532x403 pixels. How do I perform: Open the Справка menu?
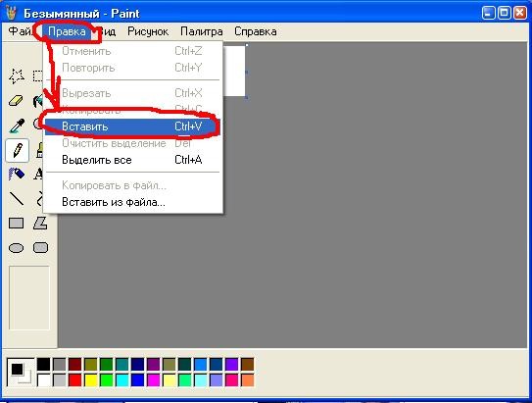pos(255,31)
